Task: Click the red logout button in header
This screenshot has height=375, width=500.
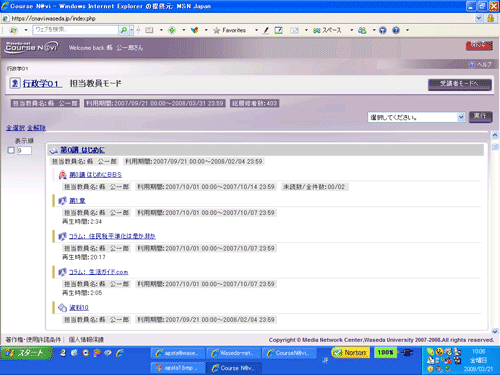Action: tap(479, 46)
